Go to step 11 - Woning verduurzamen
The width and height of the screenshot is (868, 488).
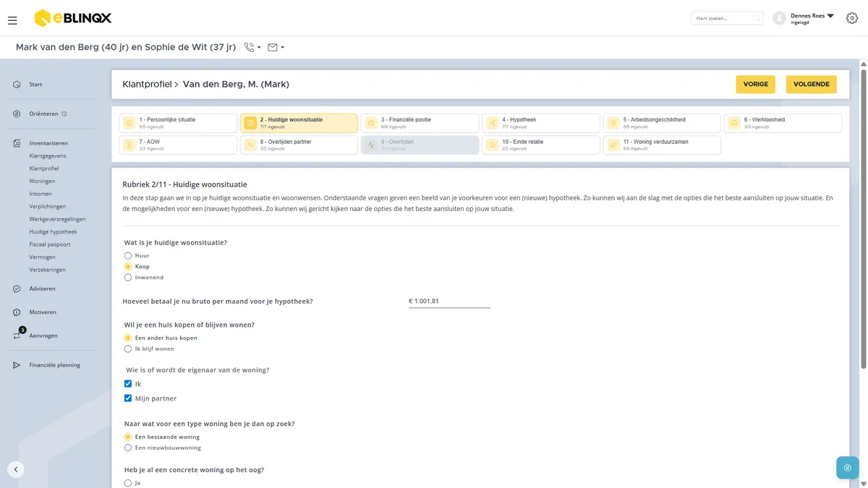(662, 145)
